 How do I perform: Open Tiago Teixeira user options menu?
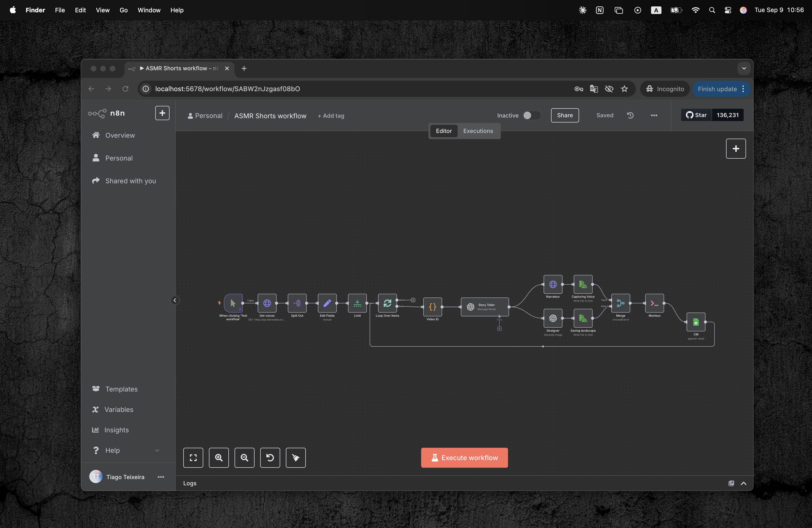[161, 476]
